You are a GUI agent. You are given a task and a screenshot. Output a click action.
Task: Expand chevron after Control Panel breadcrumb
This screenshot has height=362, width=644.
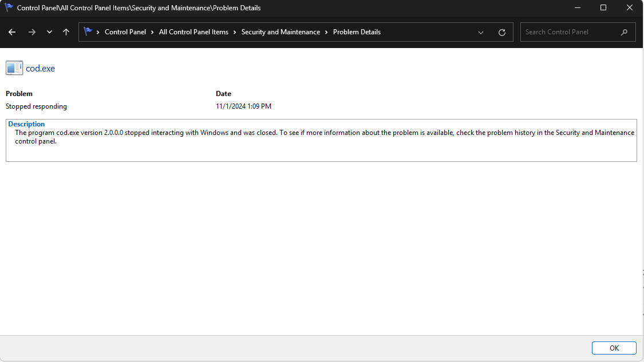tap(152, 32)
